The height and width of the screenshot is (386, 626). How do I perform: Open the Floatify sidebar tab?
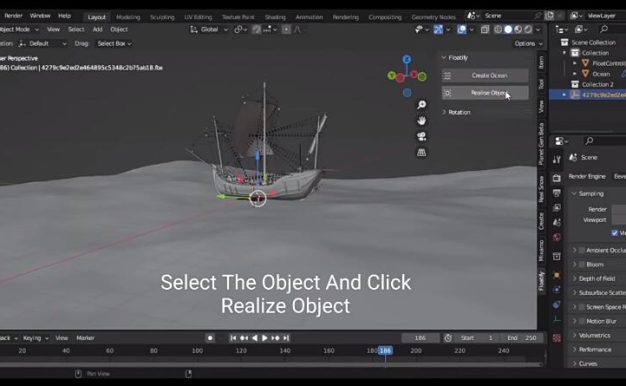click(x=541, y=281)
